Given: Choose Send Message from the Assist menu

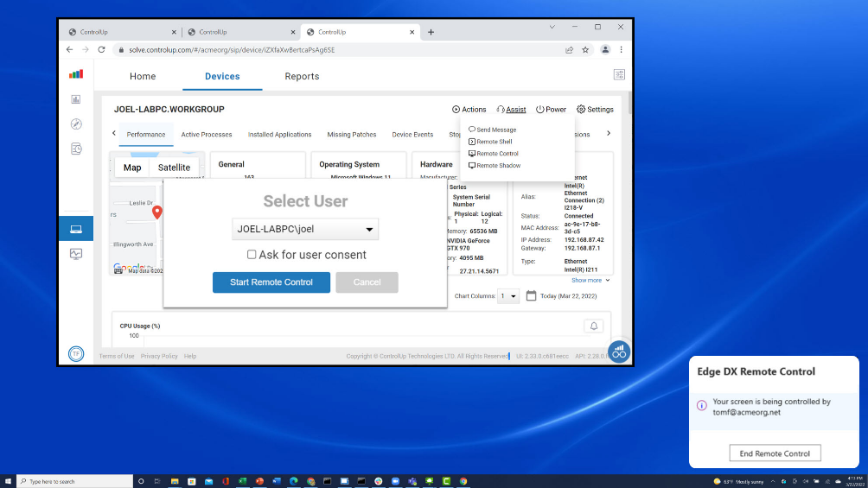Looking at the screenshot, I should point(492,130).
